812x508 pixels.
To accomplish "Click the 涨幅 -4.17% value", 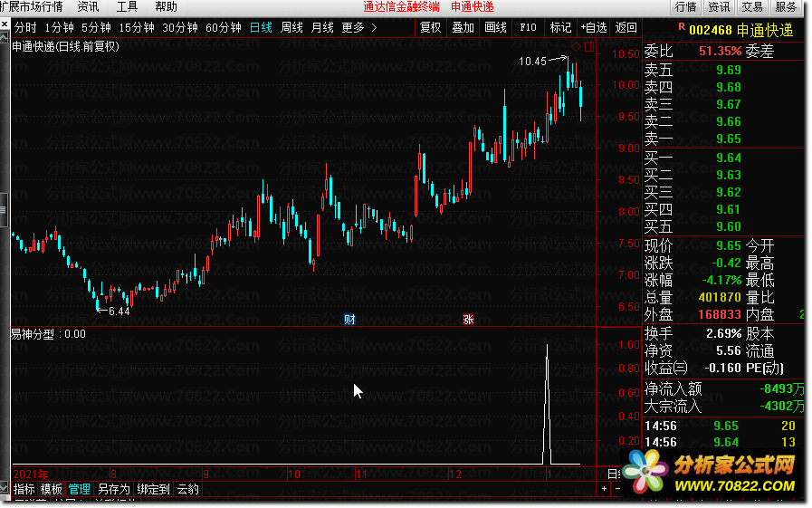I will [x=721, y=280].
